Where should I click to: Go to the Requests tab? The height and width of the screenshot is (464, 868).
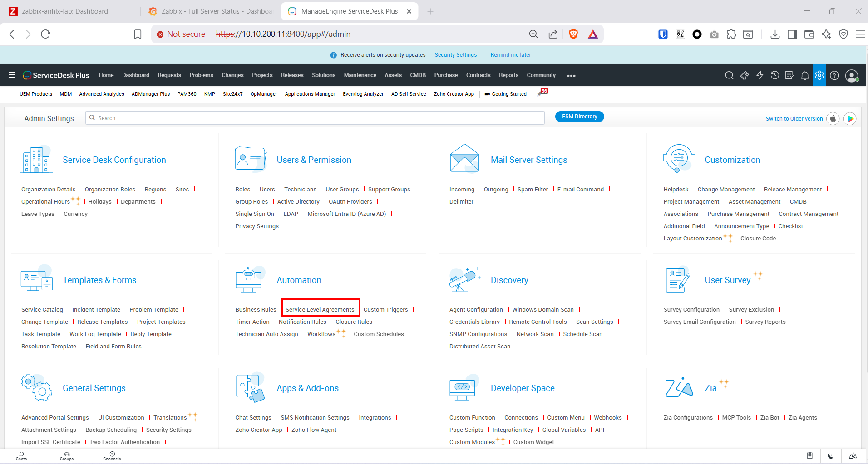(169, 75)
